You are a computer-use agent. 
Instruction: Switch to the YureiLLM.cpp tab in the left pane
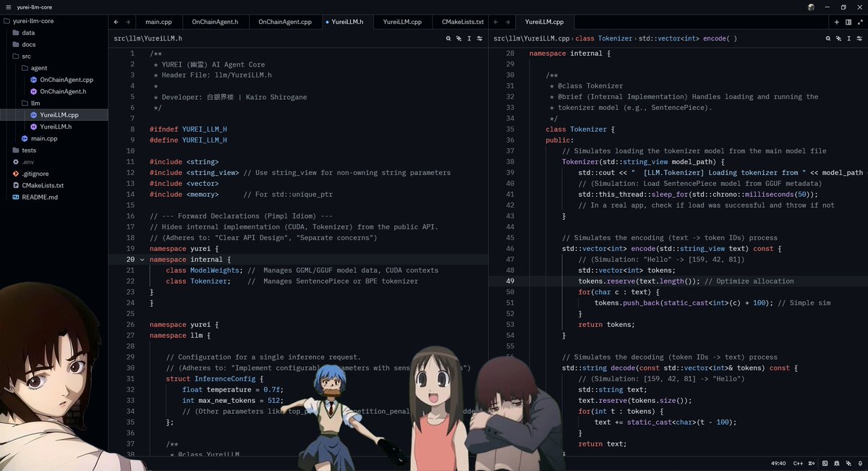402,22
